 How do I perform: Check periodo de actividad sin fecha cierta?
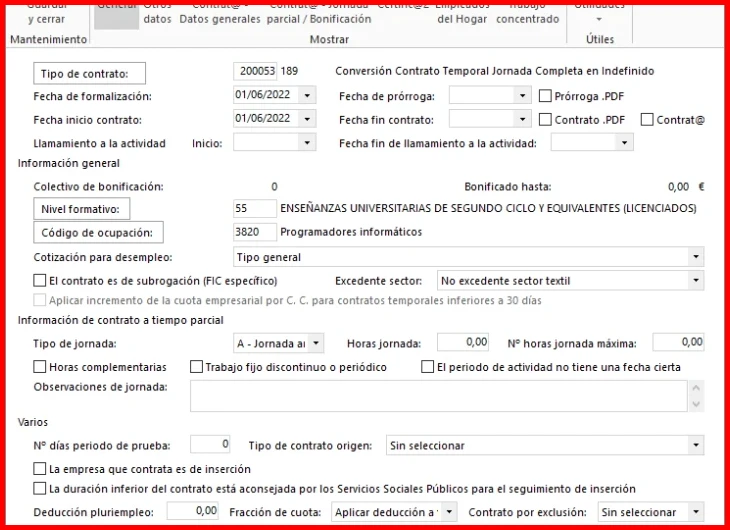point(427,367)
